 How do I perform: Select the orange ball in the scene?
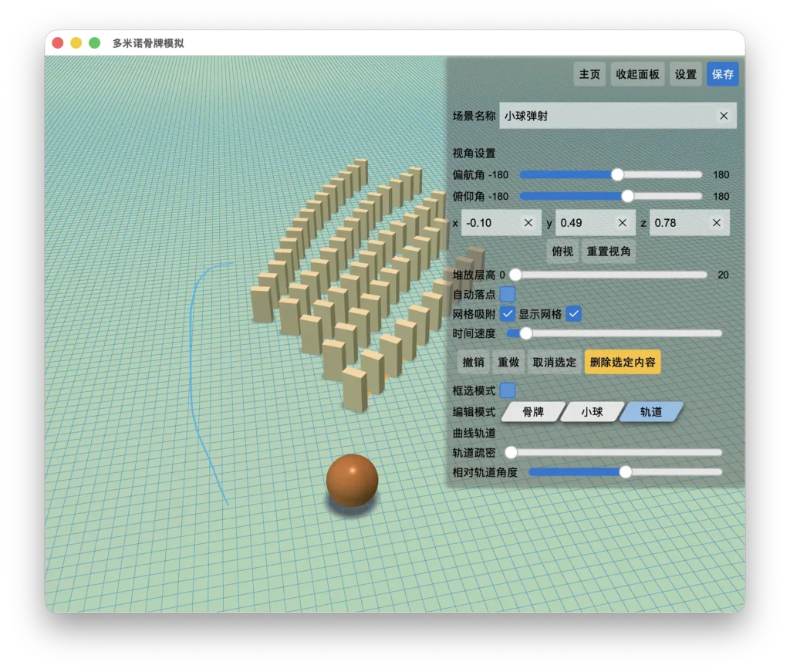(352, 480)
